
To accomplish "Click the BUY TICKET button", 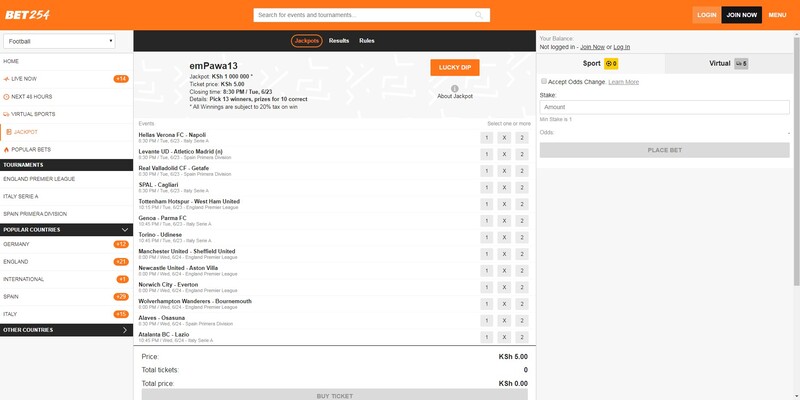I will 335,395.
